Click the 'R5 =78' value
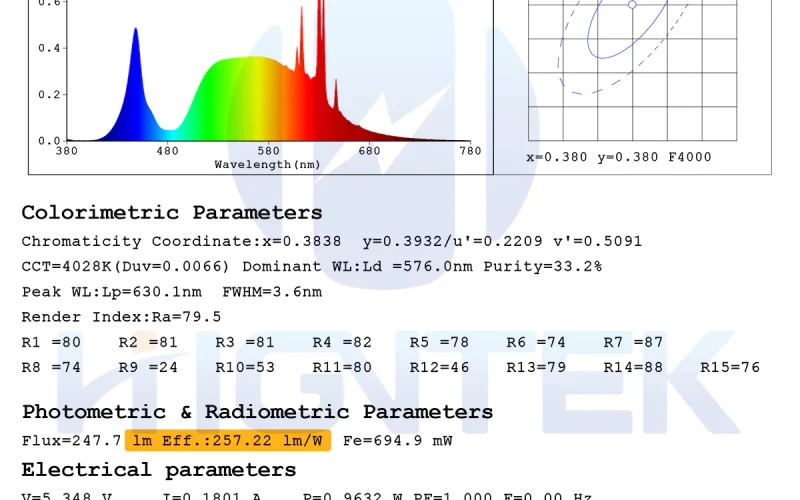This screenshot has width=800, height=500. point(439,342)
